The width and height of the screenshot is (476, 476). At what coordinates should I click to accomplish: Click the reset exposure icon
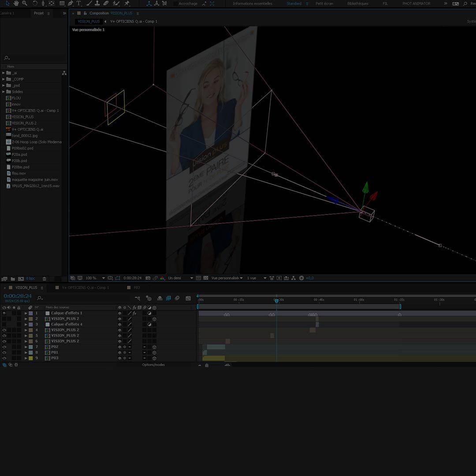[301, 278]
